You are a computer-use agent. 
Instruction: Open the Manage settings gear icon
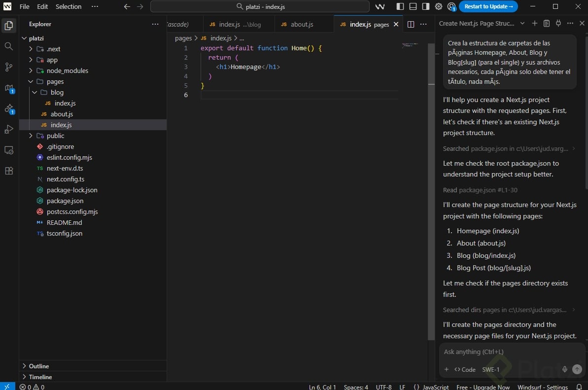click(x=439, y=6)
